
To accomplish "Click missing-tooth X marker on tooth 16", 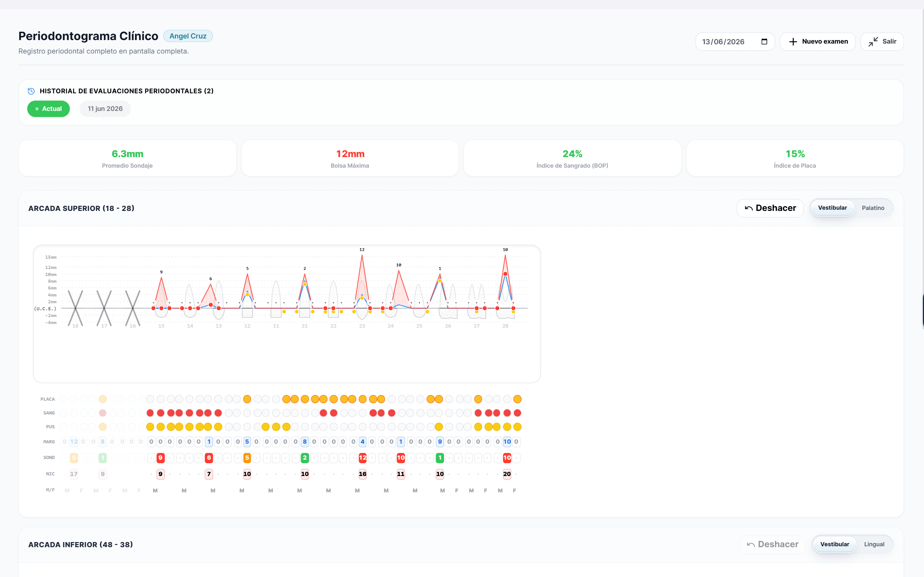I will coord(133,308).
